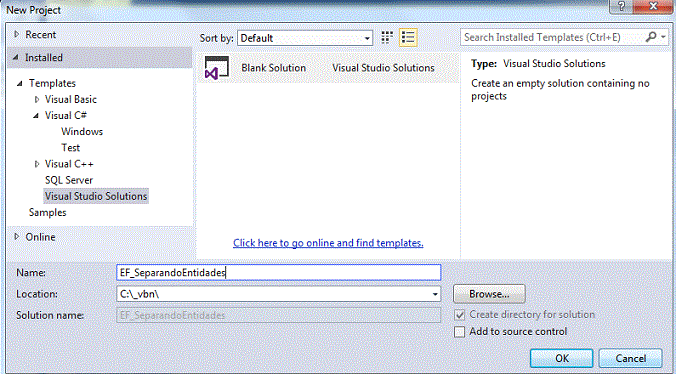Viewport: 676px width, 374px height.
Task: Select the Samples tree item
Action: [47, 212]
